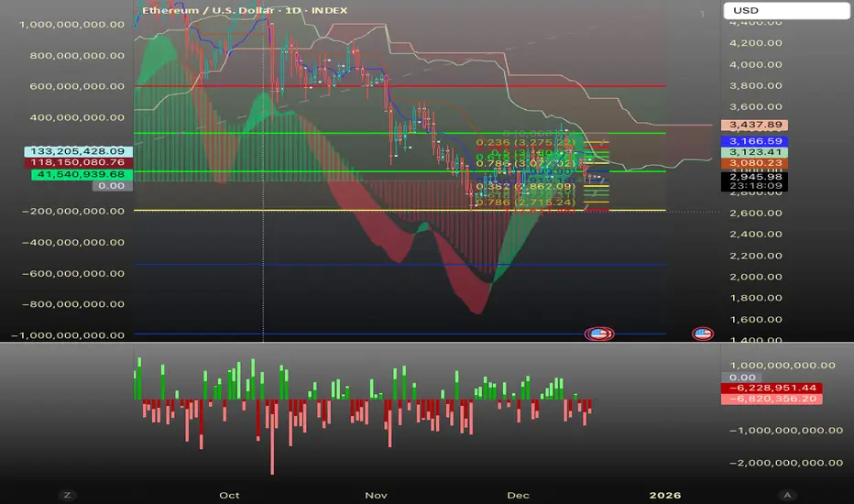Click the 23:18:09 bar countdown label

tap(754, 186)
